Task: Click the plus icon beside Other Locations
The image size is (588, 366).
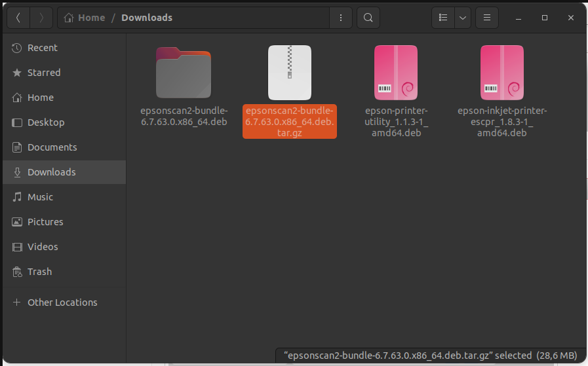Action: point(16,302)
